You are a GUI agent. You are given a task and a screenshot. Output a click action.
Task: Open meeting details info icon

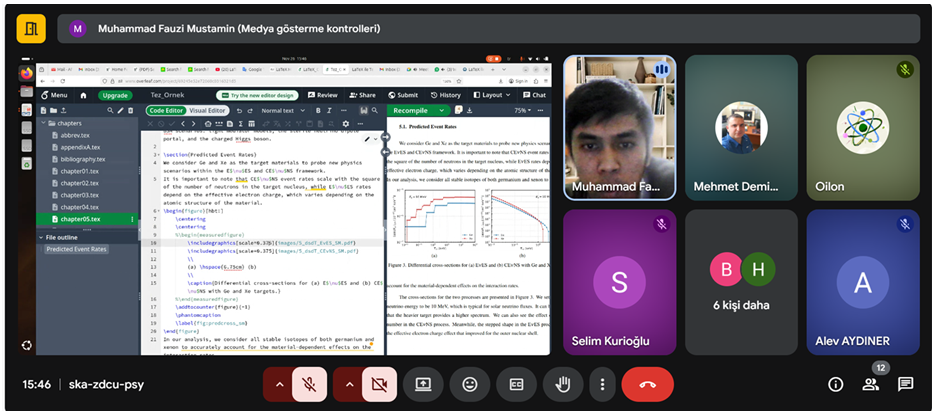(835, 384)
